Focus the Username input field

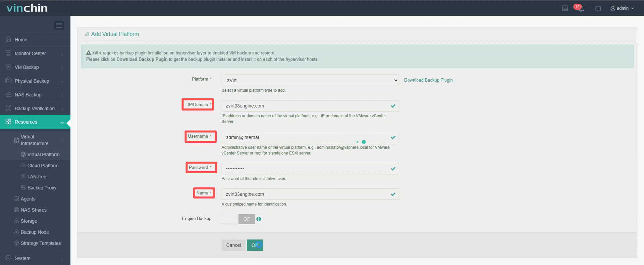point(310,137)
